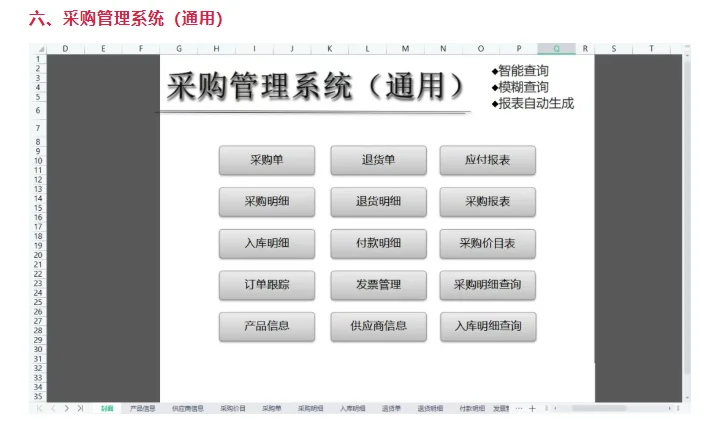Viewport: 708px width, 426px height.
Task: Go to first sheet tab arrow
Action: pyautogui.click(x=39, y=408)
